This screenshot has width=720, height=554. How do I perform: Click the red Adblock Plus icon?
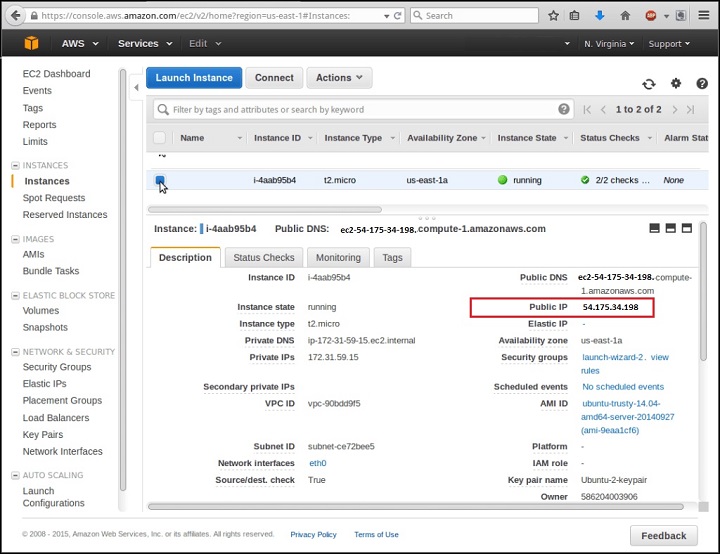click(x=651, y=16)
